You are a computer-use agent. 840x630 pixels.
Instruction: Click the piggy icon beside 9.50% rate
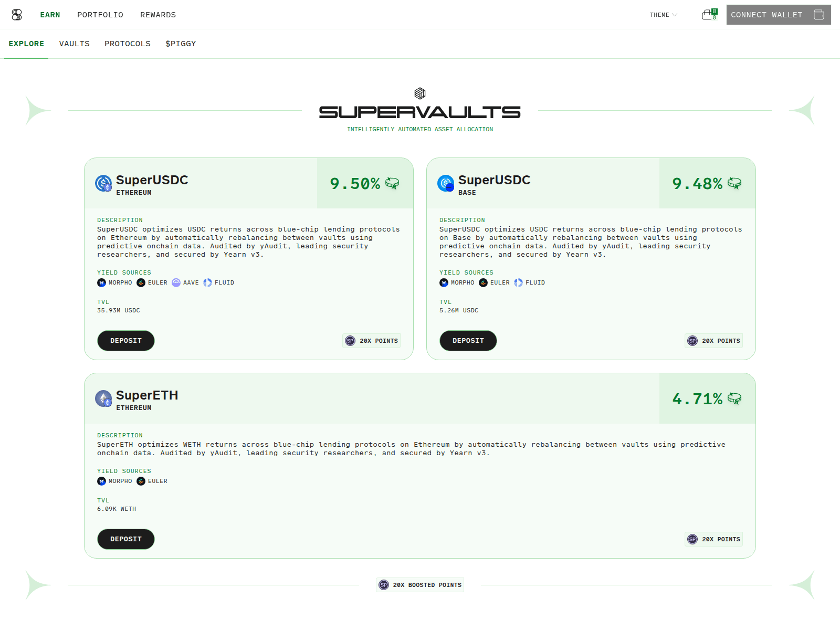coord(392,183)
